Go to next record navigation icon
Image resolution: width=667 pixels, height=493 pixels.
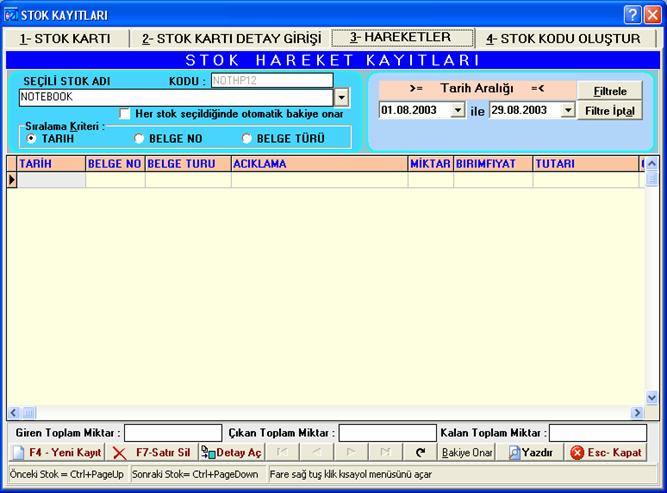point(351,452)
